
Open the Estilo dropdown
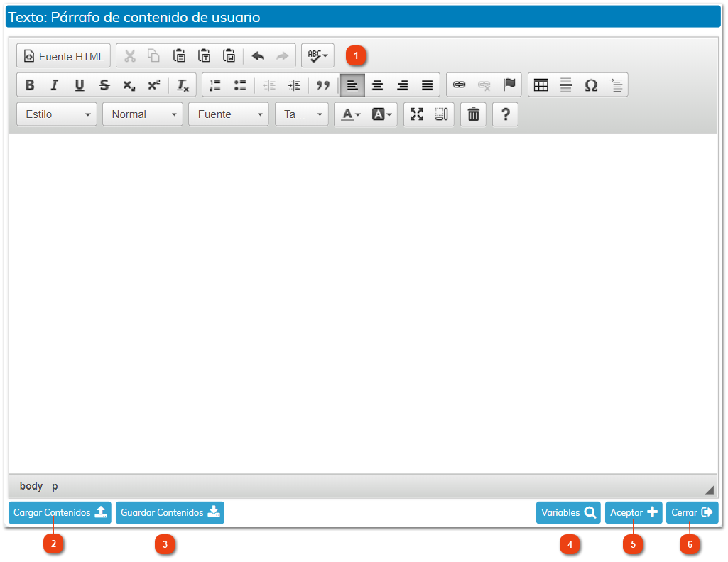[57, 114]
